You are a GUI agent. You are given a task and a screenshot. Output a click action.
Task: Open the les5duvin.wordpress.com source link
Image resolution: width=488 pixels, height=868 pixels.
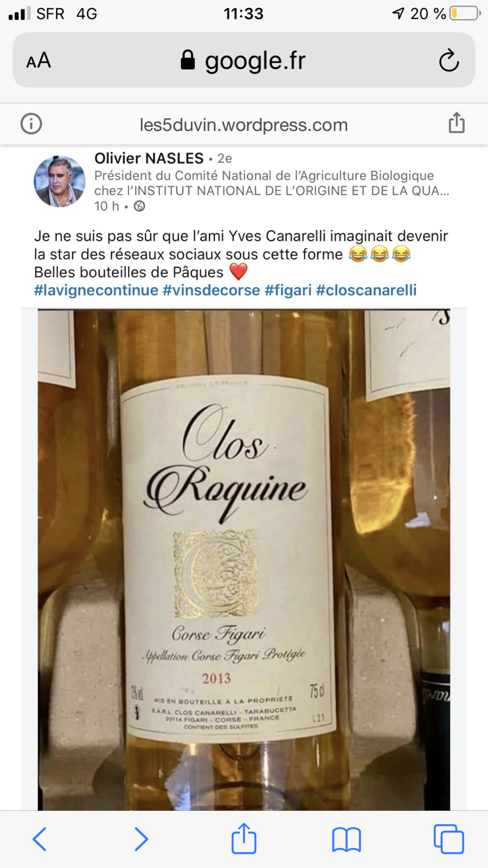pos(244,125)
